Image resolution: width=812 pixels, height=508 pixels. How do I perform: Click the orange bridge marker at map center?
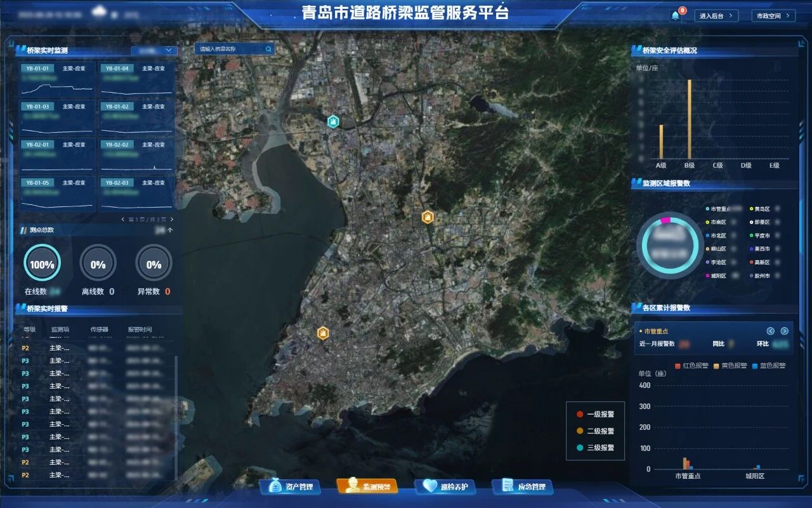(428, 217)
